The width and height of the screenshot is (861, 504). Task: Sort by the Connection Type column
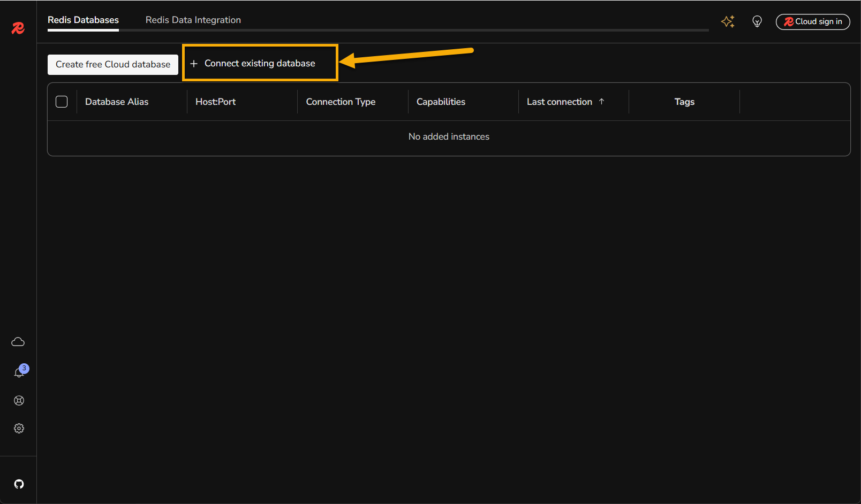coord(341,102)
